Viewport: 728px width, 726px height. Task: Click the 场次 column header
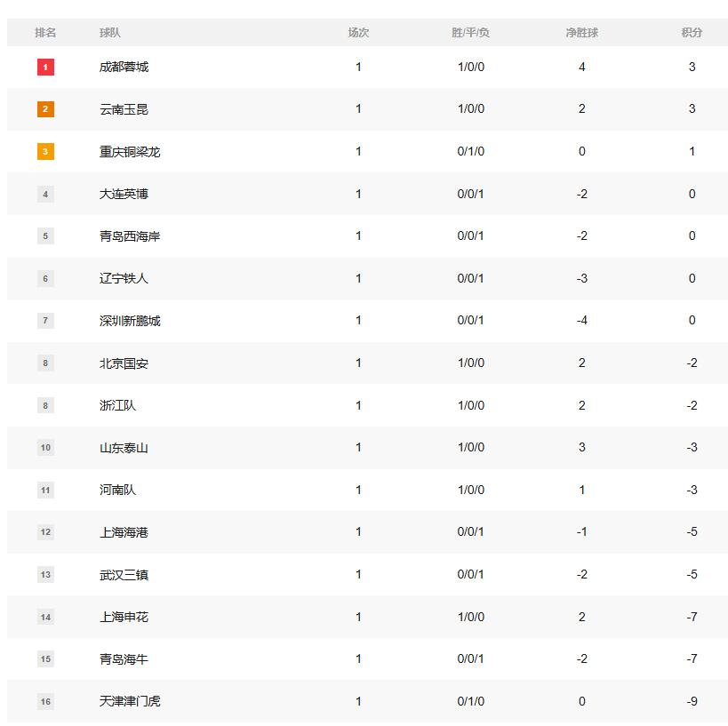(358, 32)
